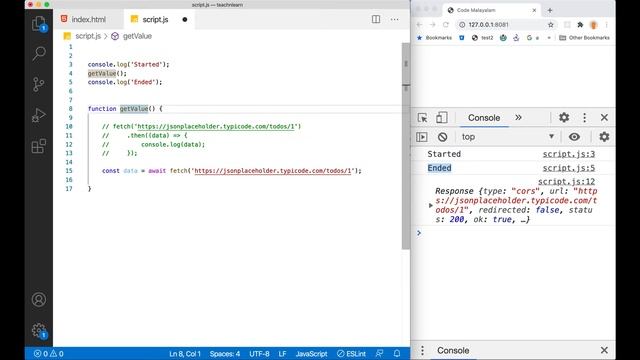Click line number 8 in gutter
The height and width of the screenshot is (360, 640).
71,109
